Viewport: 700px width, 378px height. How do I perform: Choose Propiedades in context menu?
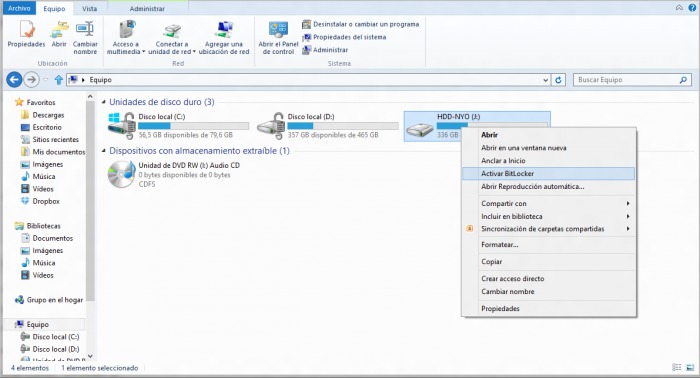549,309
